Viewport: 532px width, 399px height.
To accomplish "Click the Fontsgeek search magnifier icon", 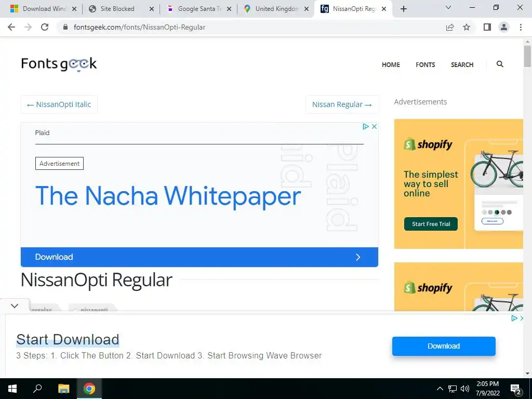I will click(x=500, y=64).
